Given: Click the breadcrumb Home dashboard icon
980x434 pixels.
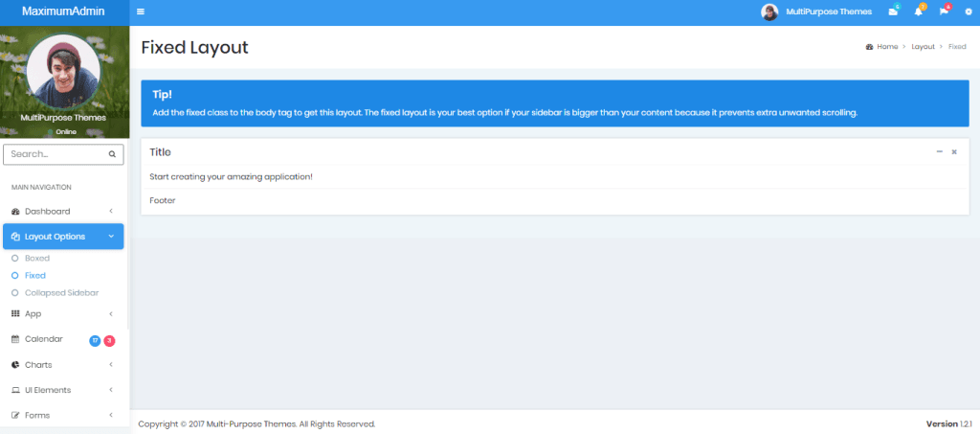Looking at the screenshot, I should click(x=869, y=47).
